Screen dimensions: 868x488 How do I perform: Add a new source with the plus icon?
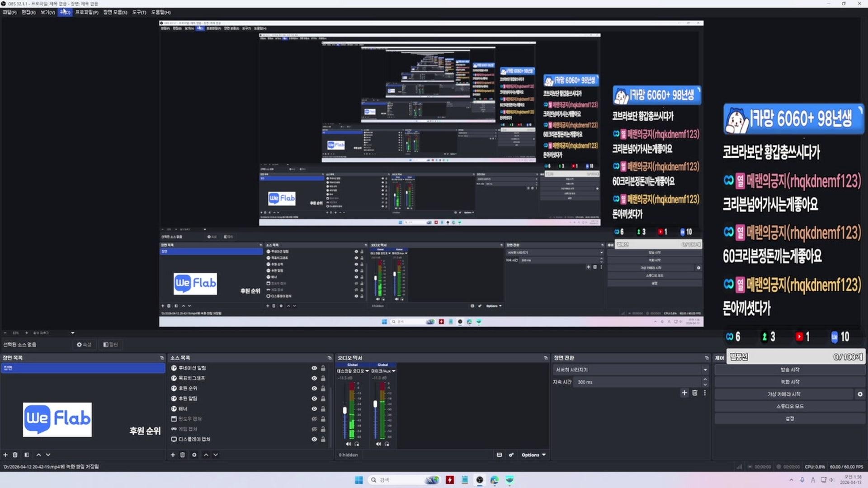coord(173,455)
